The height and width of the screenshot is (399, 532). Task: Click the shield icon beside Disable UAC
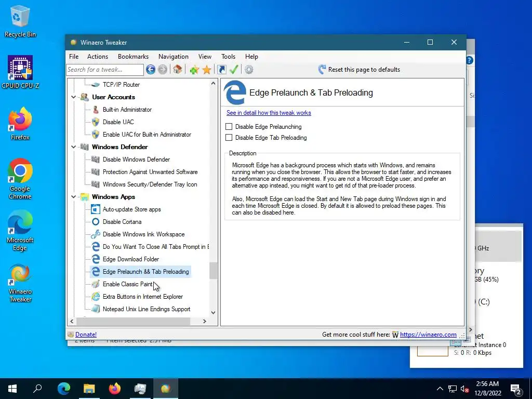tap(96, 122)
